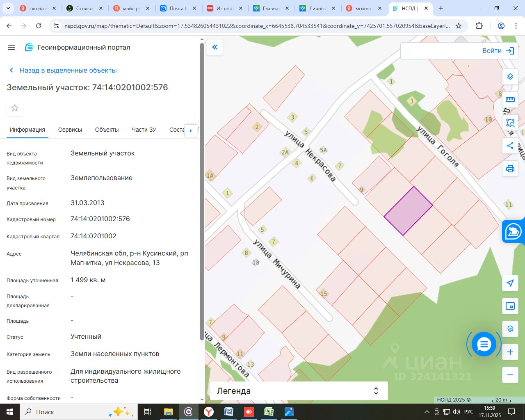Print the map using printer icon

click(x=510, y=169)
